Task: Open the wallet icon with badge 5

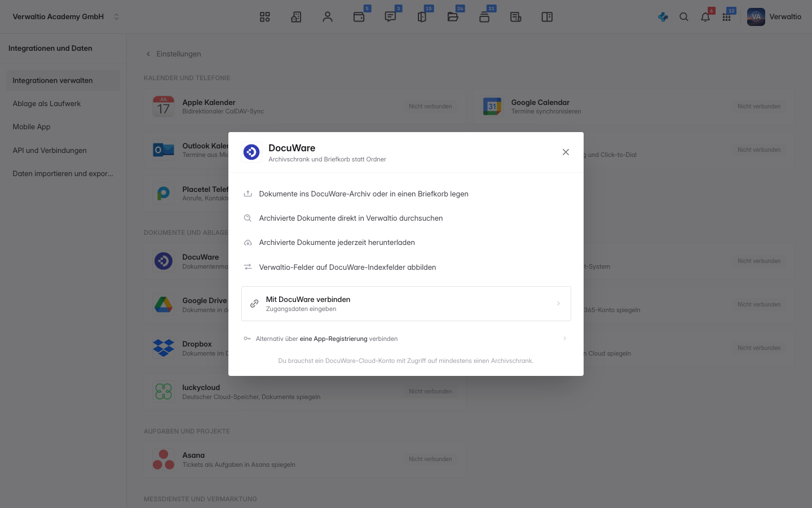Action: pos(359,17)
